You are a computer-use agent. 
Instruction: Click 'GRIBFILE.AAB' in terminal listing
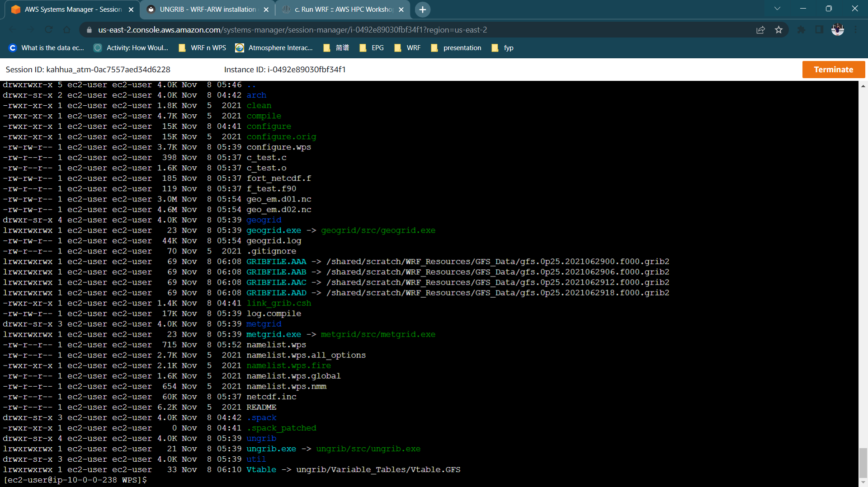pyautogui.click(x=276, y=272)
